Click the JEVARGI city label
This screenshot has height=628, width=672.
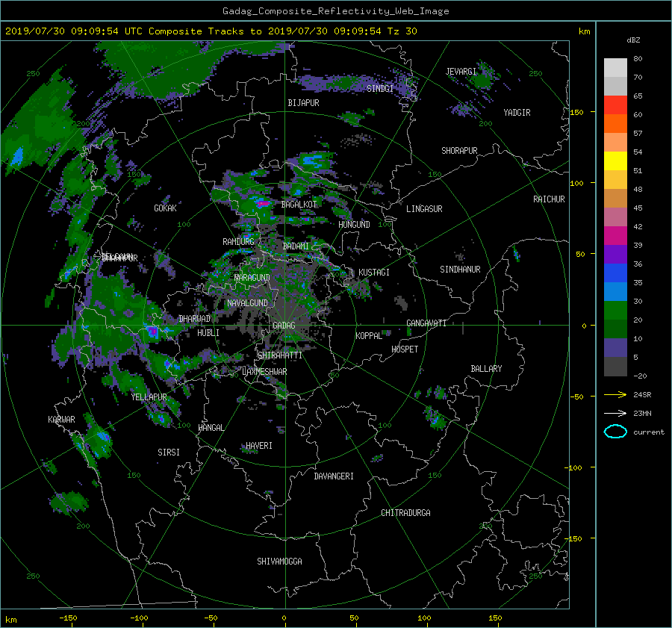(461, 72)
